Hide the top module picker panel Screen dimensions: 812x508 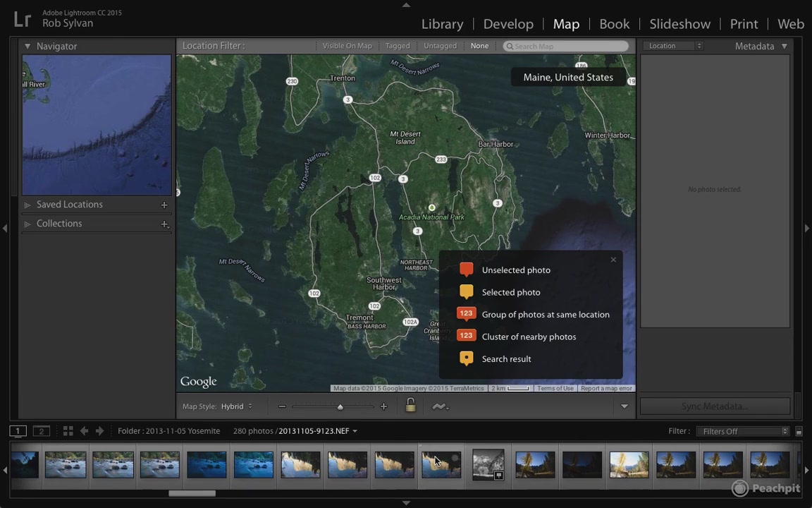406,5
